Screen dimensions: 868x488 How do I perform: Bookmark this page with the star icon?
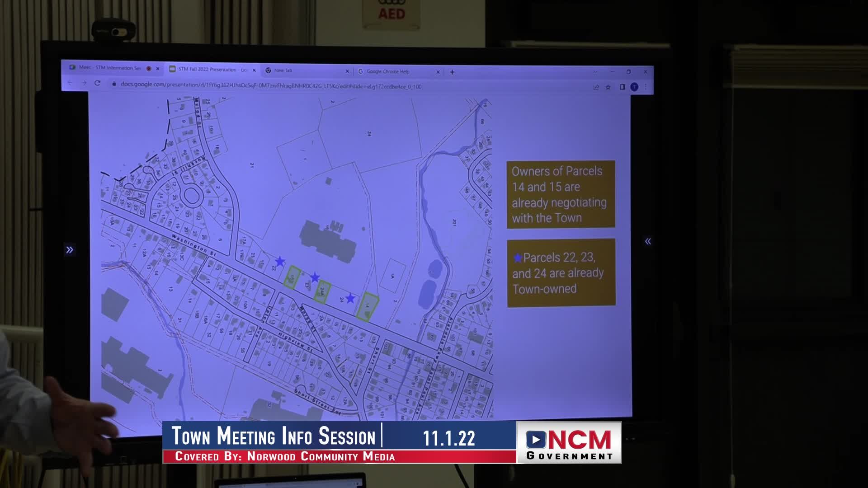click(608, 87)
